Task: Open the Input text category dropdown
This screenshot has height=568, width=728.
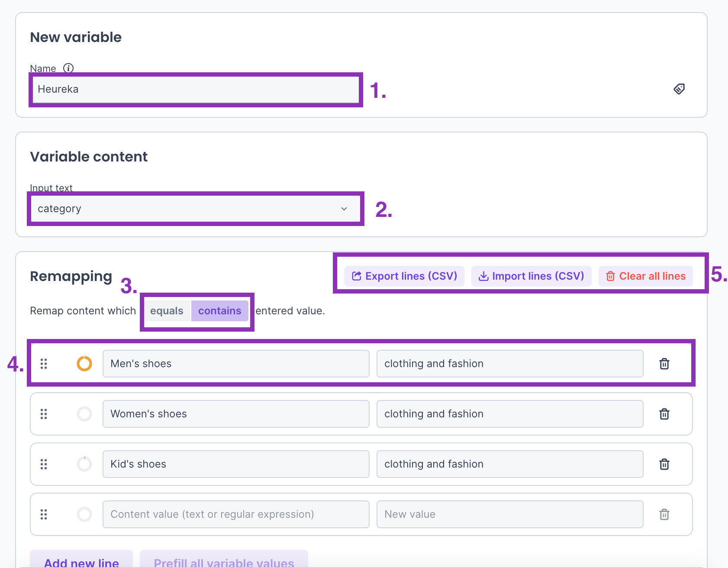Action: click(195, 209)
